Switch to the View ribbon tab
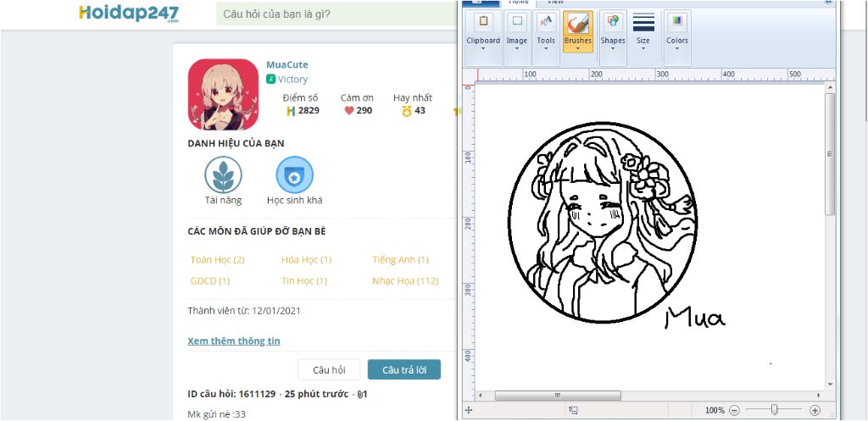868x421 pixels. click(555, 3)
